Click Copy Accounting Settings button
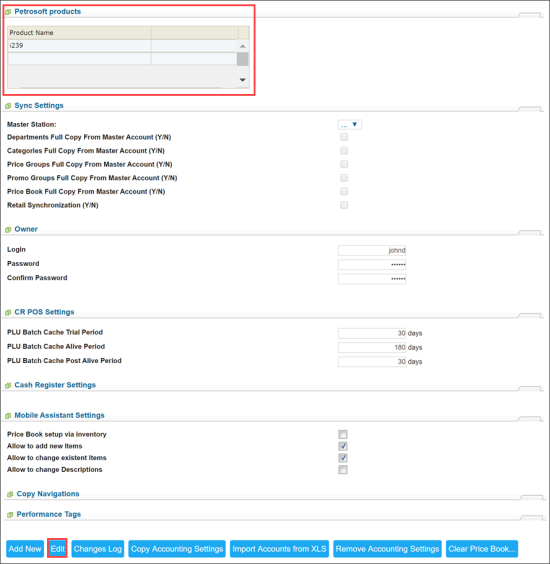The height and width of the screenshot is (564, 550). tap(177, 549)
